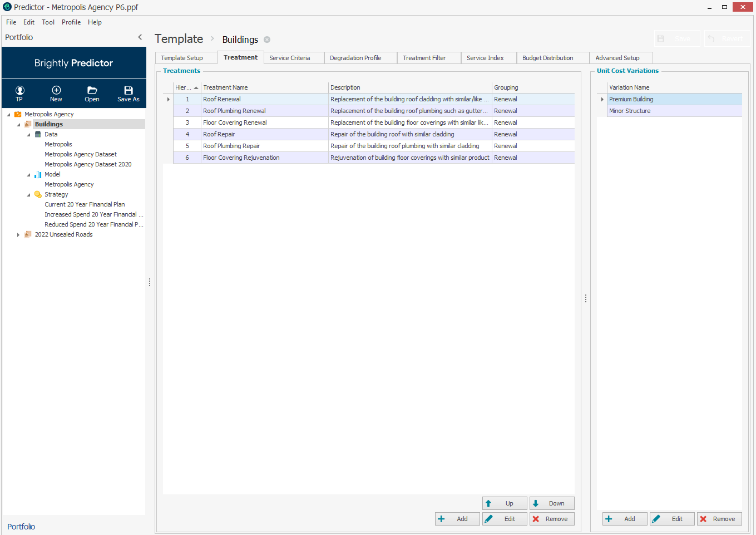Collapse the Strategy tree node
The image size is (756, 535).
28,195
